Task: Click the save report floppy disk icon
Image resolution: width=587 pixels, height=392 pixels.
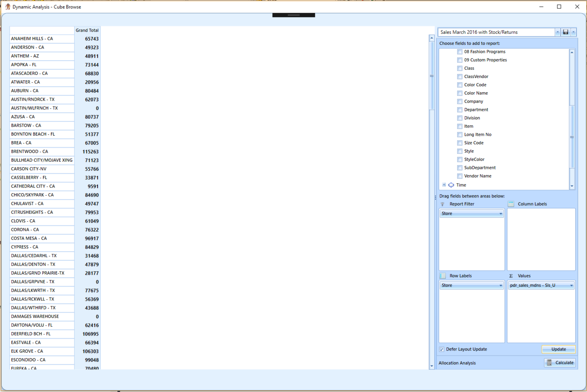Action: 565,32
